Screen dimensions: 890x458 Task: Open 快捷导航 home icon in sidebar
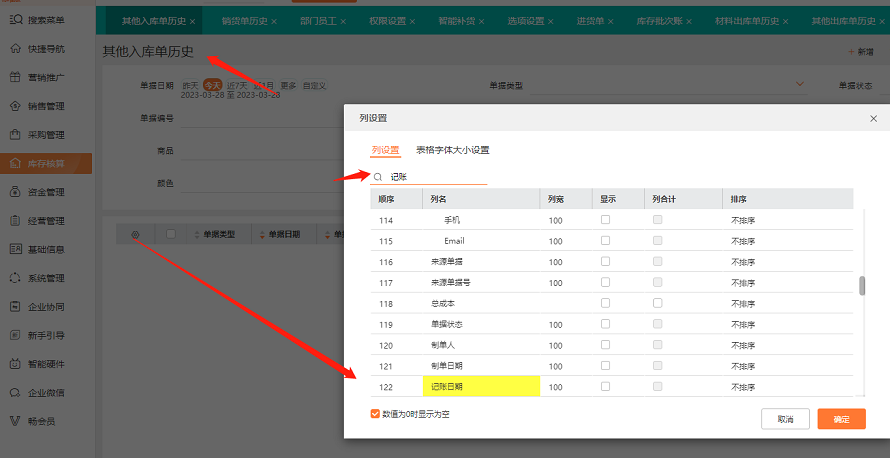[14, 48]
